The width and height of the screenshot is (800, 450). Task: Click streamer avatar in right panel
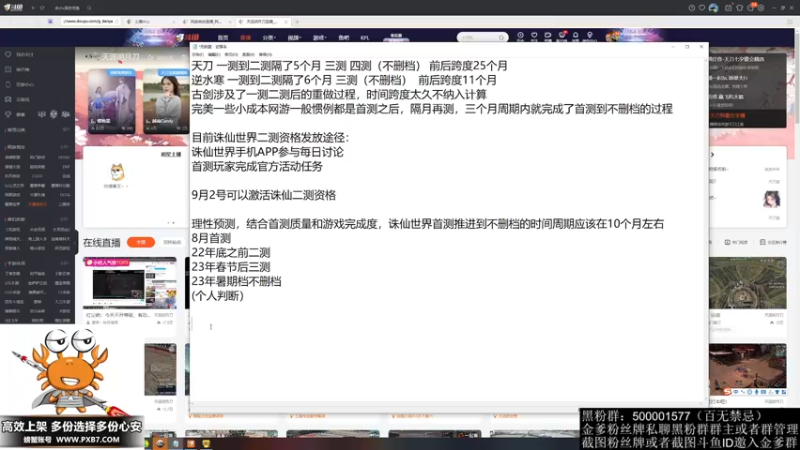[x=771, y=199]
